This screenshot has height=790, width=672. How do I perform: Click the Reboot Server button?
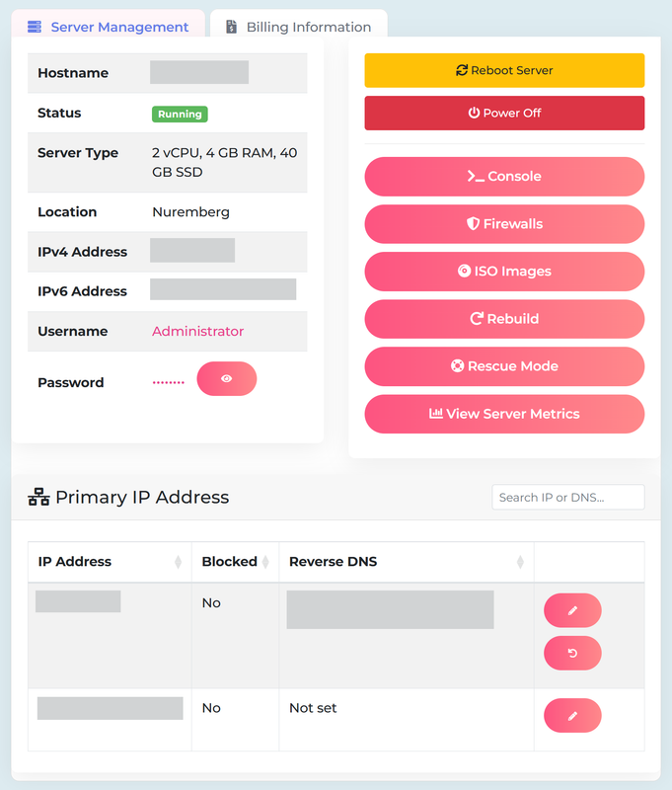click(504, 70)
